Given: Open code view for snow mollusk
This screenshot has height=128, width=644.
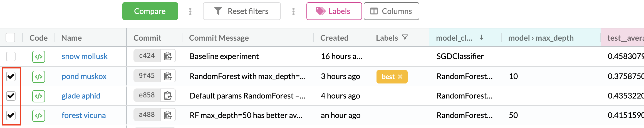Looking at the screenshot, I should pos(38,57).
